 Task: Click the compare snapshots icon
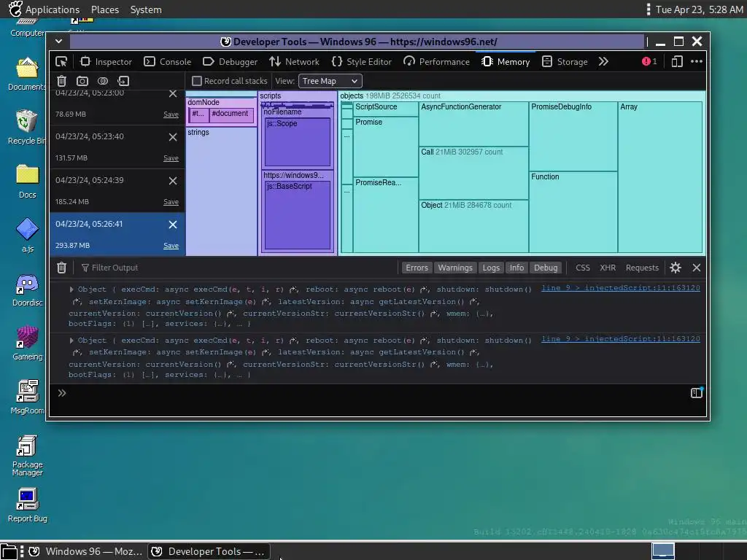coord(102,81)
